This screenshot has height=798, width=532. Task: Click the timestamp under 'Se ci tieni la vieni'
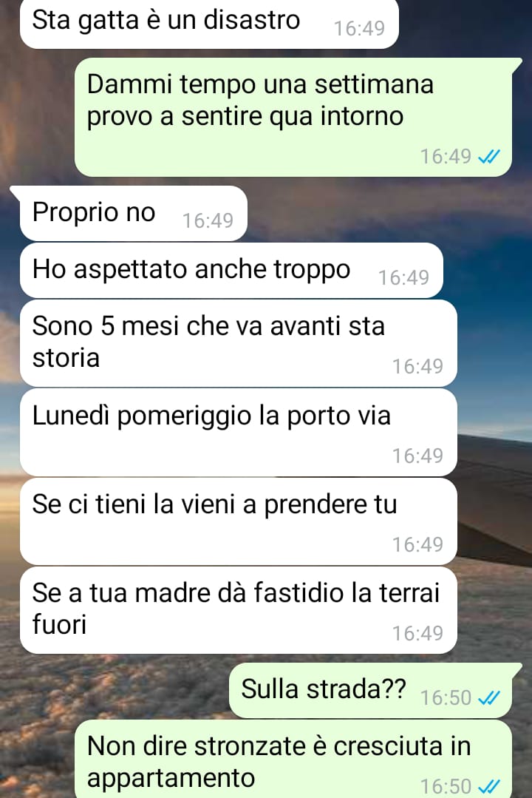[x=418, y=545]
